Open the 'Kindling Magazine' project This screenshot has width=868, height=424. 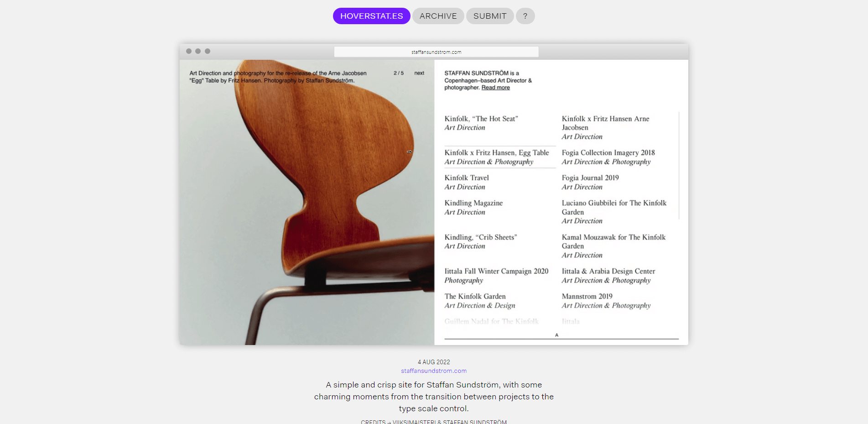(473, 203)
